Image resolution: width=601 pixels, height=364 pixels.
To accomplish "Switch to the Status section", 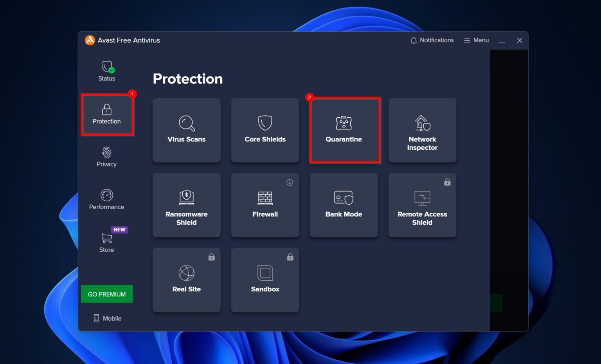I will (106, 70).
